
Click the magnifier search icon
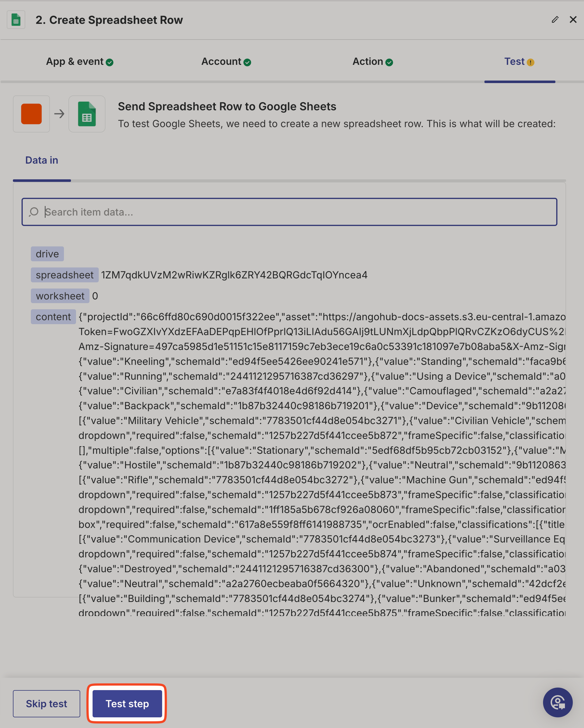click(x=34, y=212)
